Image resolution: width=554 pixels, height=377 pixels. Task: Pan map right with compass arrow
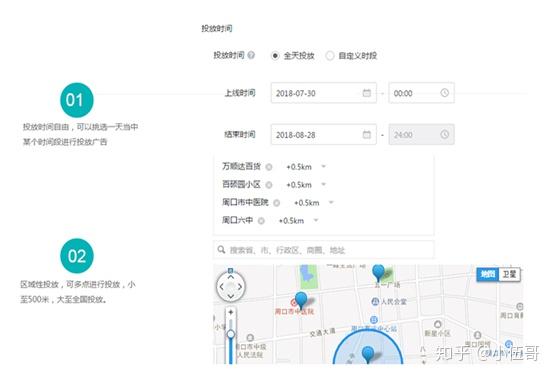240,287
